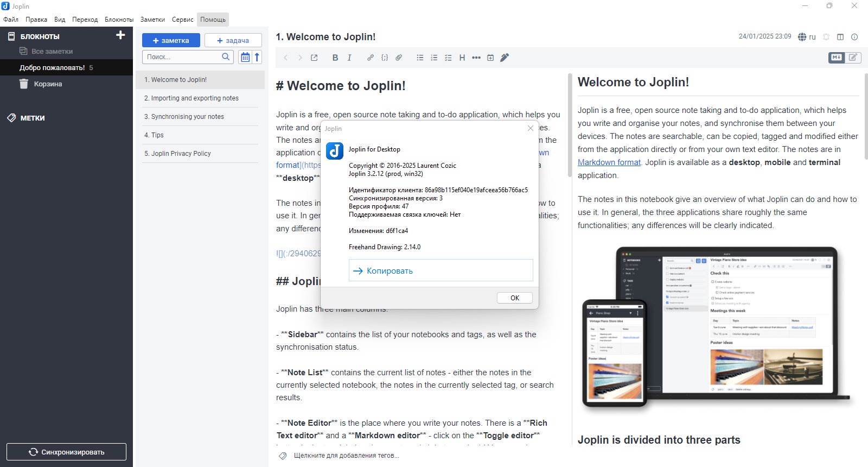868x467 pixels.
Task: Open the Сервис menu
Action: tap(182, 20)
